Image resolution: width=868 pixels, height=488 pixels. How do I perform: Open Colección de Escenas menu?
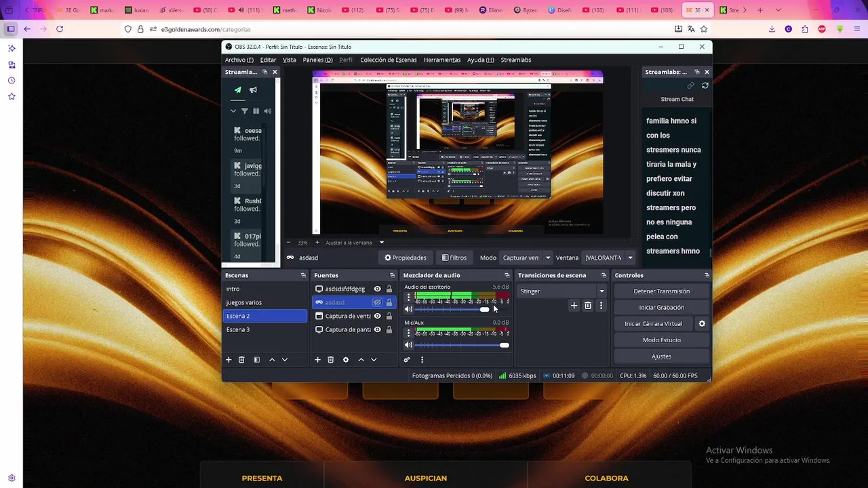[389, 60]
